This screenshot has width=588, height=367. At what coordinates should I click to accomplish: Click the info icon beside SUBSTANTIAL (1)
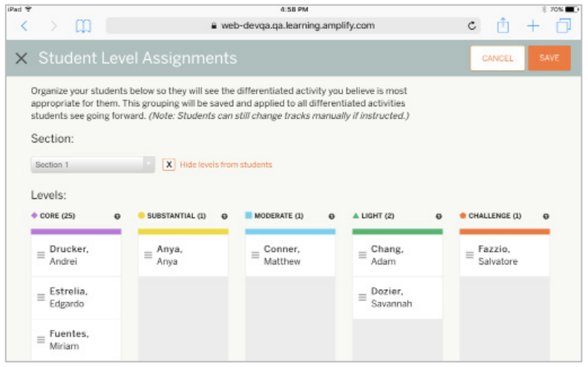click(225, 216)
